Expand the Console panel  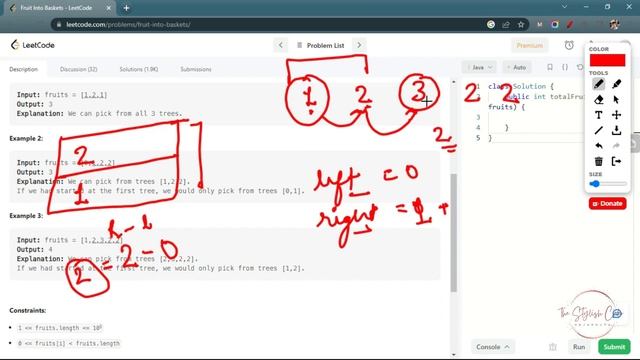point(492,347)
